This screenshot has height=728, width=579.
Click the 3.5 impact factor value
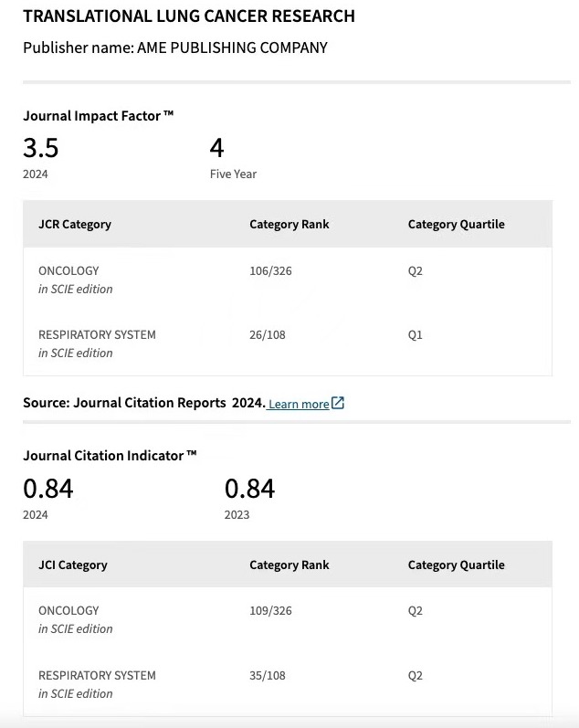click(41, 147)
